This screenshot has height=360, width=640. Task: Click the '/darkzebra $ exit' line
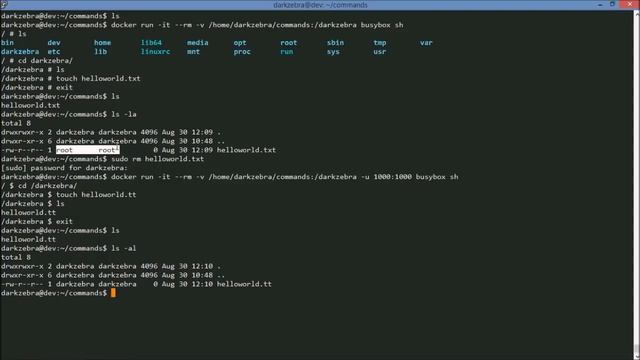click(37, 221)
